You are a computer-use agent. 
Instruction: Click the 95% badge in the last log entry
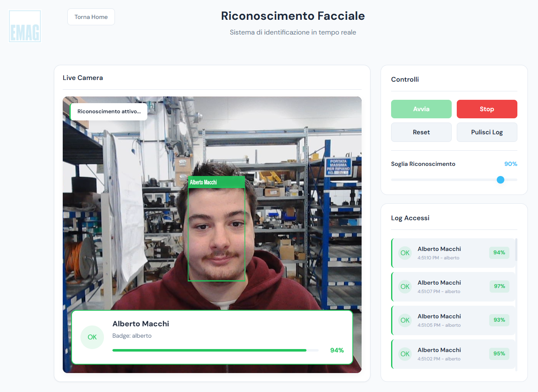(x=499, y=354)
